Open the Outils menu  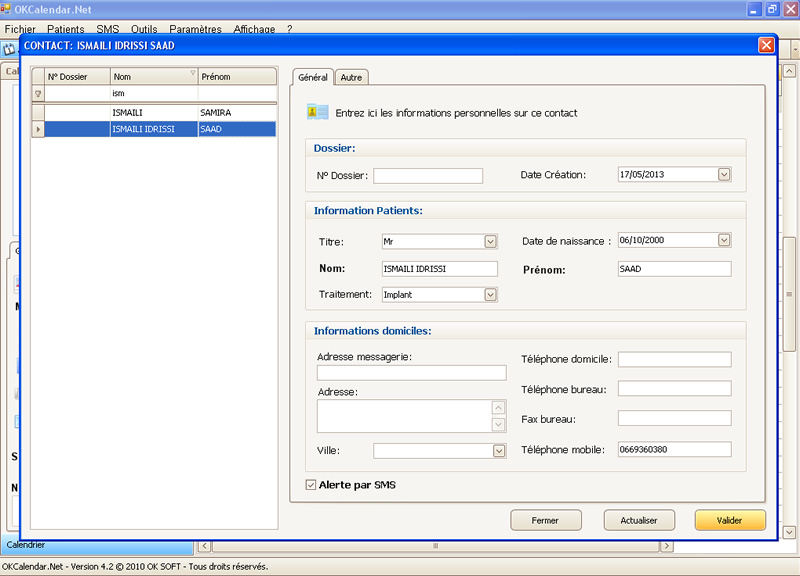click(144, 29)
